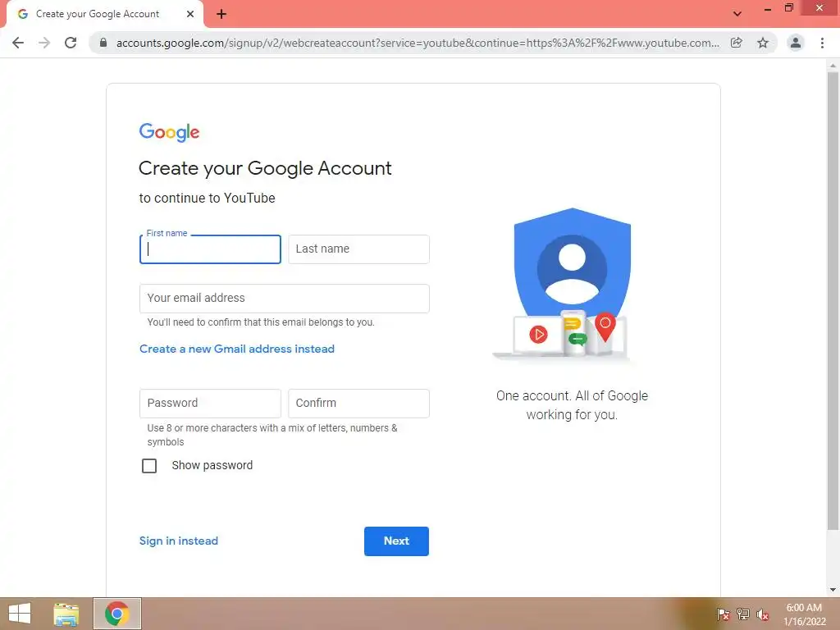This screenshot has width=840, height=630.
Task: Click the account shield illustration
Action: point(565,284)
